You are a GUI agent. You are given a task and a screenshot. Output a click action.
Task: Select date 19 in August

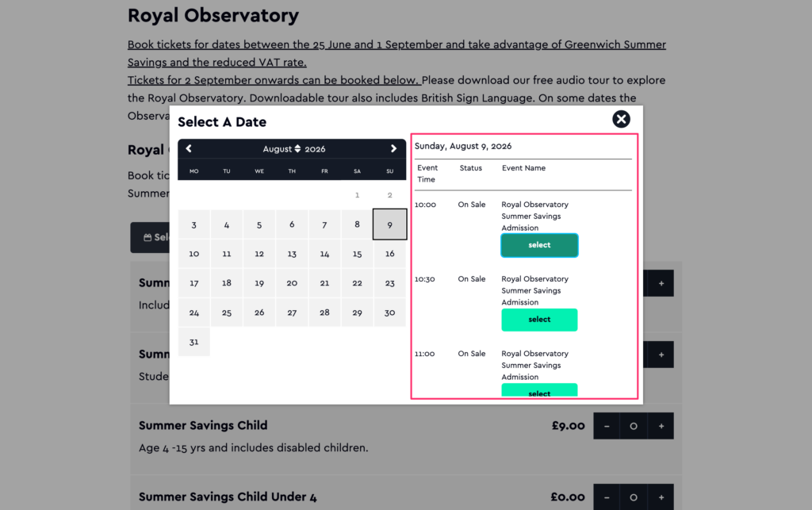[x=259, y=283]
